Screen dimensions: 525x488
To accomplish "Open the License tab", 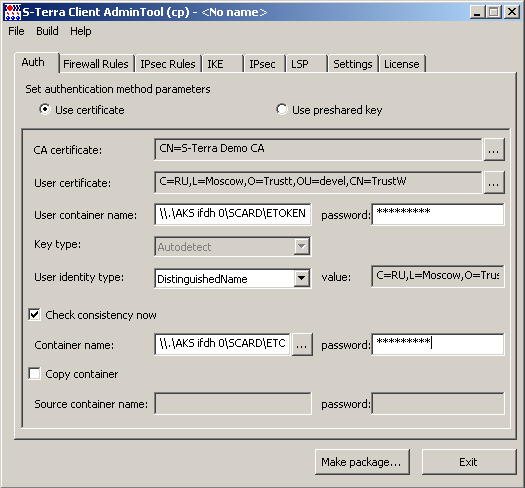I will tap(402, 64).
